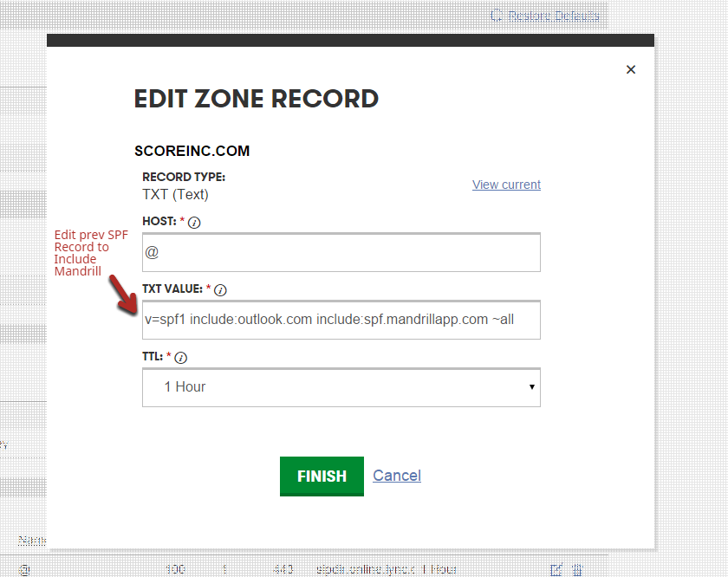This screenshot has height=577, width=728.
Task: Click the TXT (Text) record type text
Action: pos(175,195)
